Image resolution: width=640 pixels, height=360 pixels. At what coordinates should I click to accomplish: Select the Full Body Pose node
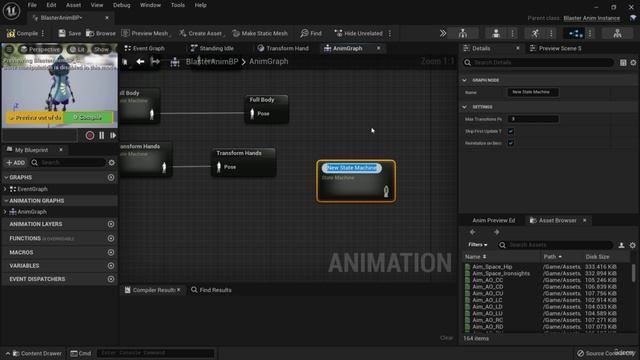click(267, 109)
